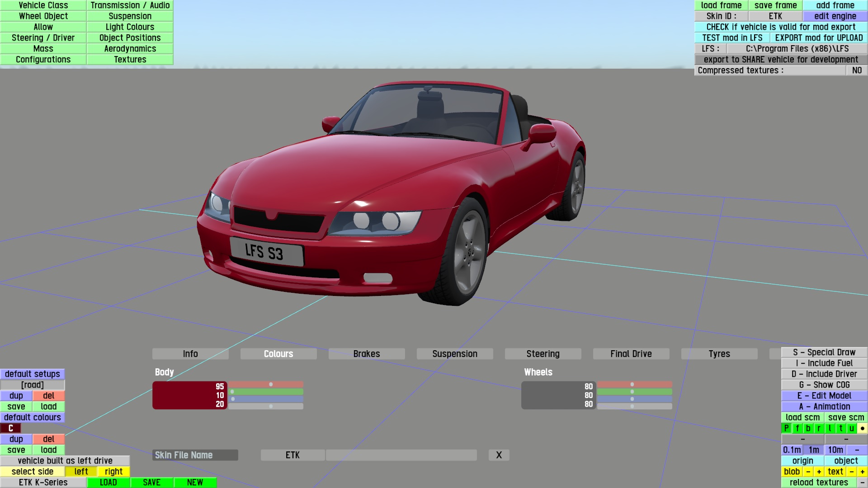Screen dimensions: 868x488
Task: Click EXPORT mod for UPLOAD
Action: tap(818, 38)
